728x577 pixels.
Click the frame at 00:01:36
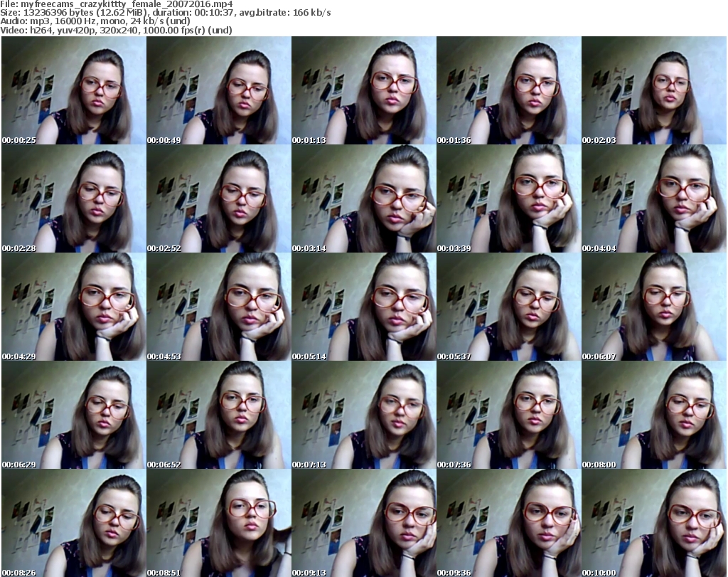click(x=509, y=90)
